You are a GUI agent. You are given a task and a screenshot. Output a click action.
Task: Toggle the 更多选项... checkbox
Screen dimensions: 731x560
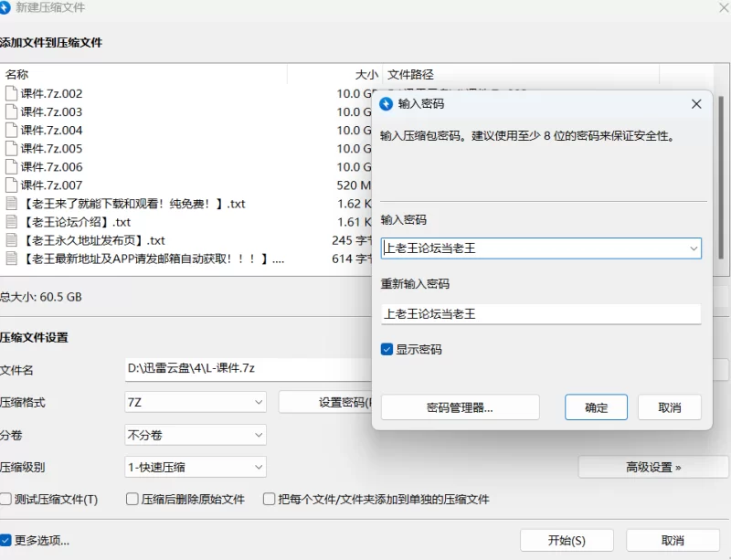click(x=5, y=541)
